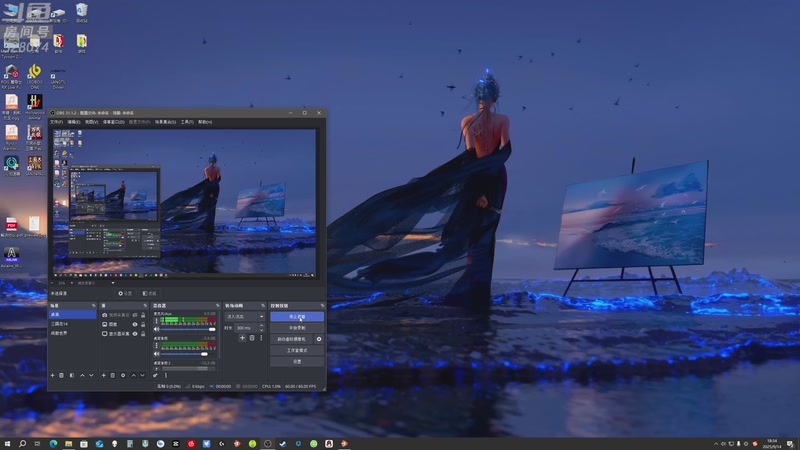Open the 场景集合(S) menu

(165, 122)
